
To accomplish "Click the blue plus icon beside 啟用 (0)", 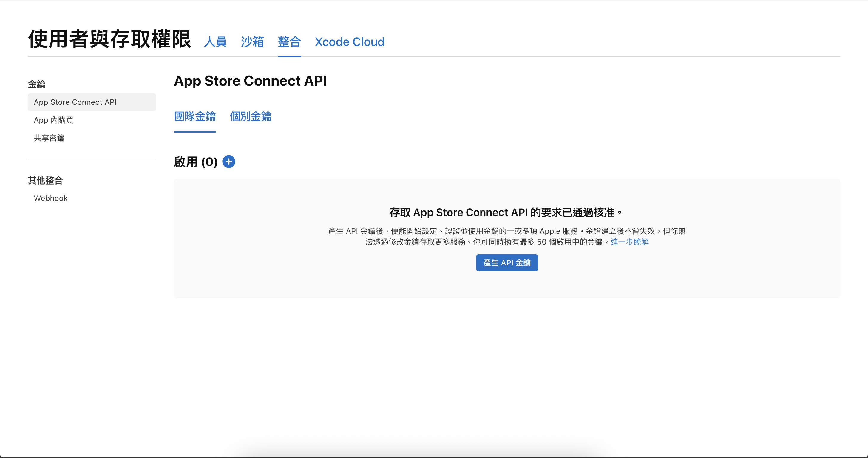I will pyautogui.click(x=228, y=162).
